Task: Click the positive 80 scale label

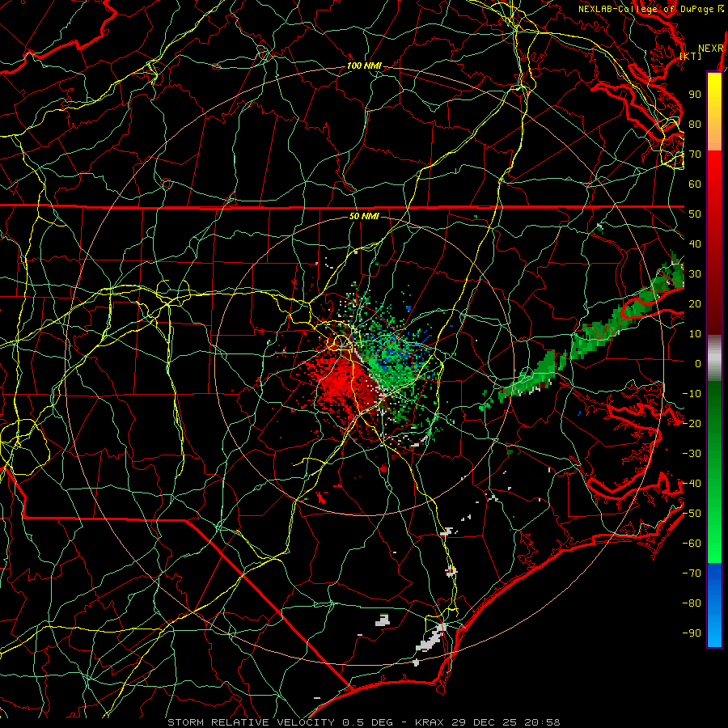Action: point(695,124)
